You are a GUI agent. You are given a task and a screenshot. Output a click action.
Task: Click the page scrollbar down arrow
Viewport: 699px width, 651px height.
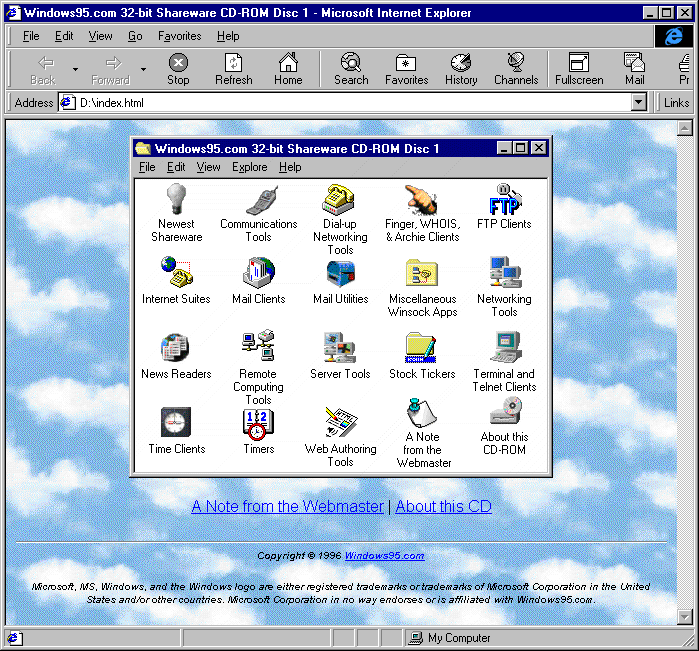pyautogui.click(x=684, y=617)
